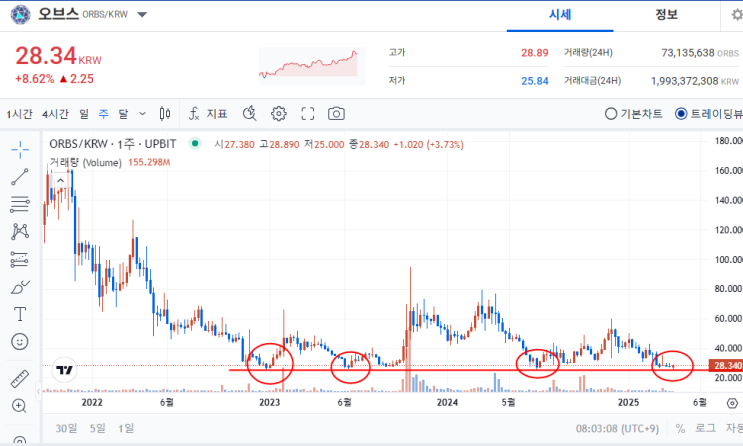Switch to the 시세 tab

[x=560, y=14]
